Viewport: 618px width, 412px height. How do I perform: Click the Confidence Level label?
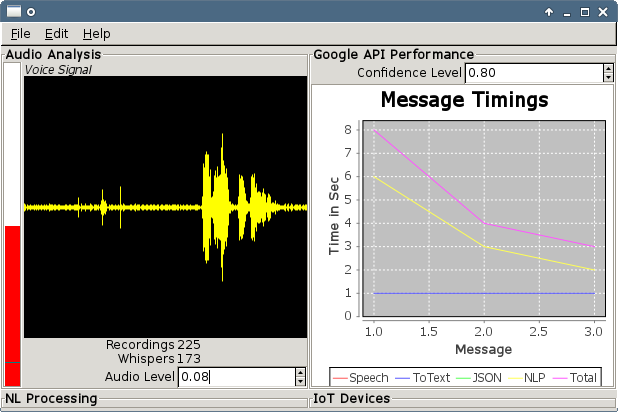[x=409, y=73]
